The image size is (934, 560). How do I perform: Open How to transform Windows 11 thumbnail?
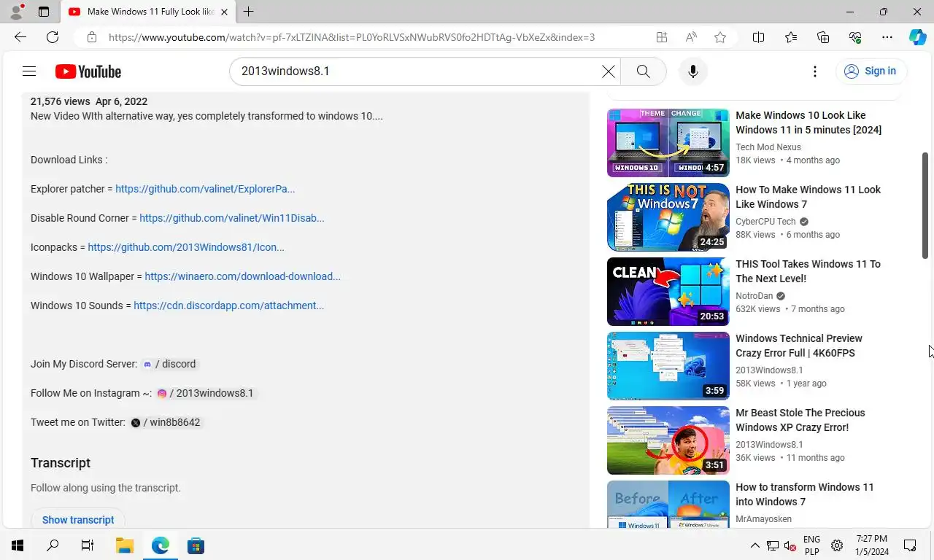click(x=668, y=504)
